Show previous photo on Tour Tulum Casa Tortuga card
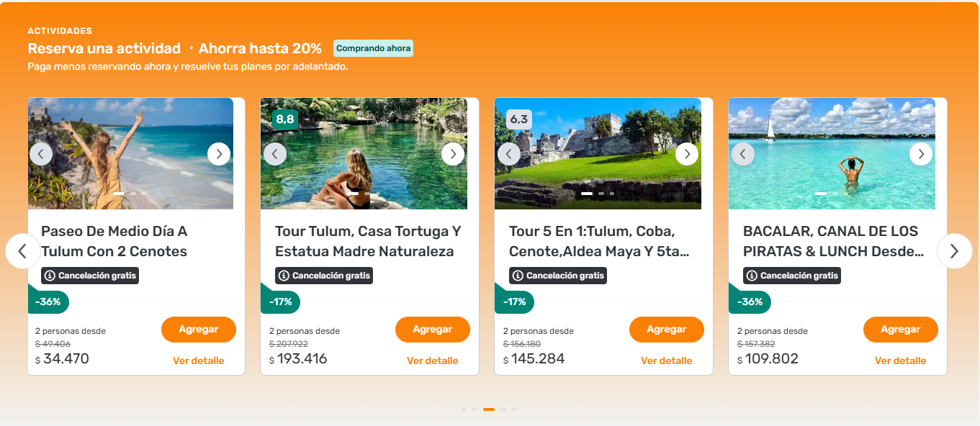The image size is (980, 426). [x=275, y=154]
